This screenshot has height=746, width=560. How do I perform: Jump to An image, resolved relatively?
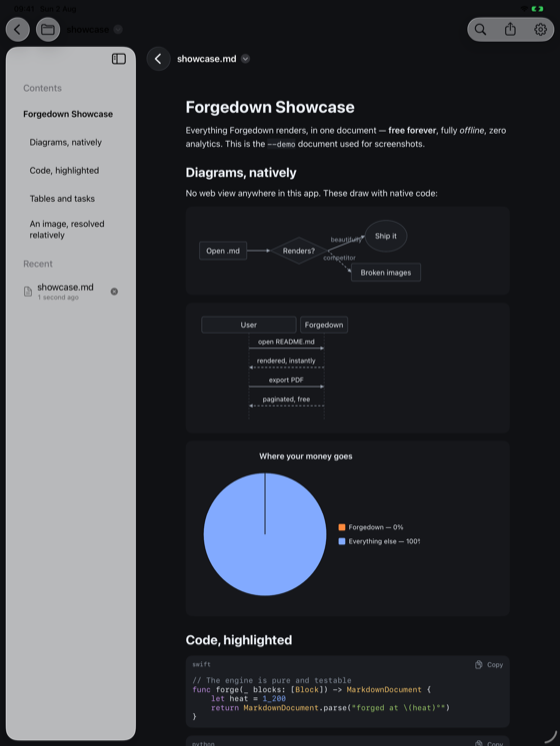click(67, 229)
